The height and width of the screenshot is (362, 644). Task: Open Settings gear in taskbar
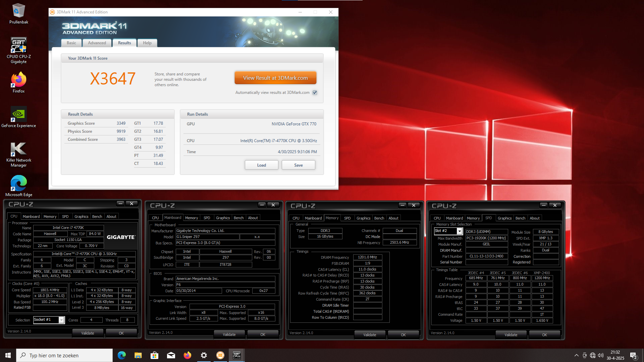click(204, 355)
